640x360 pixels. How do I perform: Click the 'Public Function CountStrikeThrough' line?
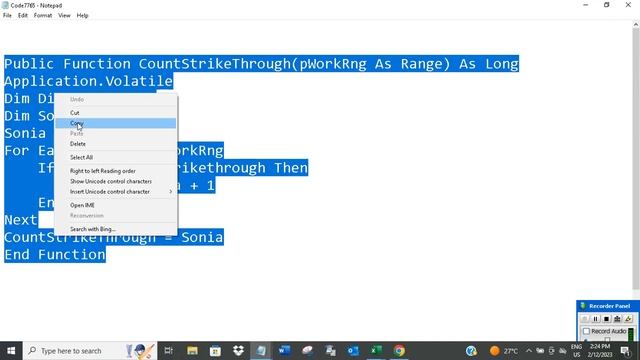261,64
